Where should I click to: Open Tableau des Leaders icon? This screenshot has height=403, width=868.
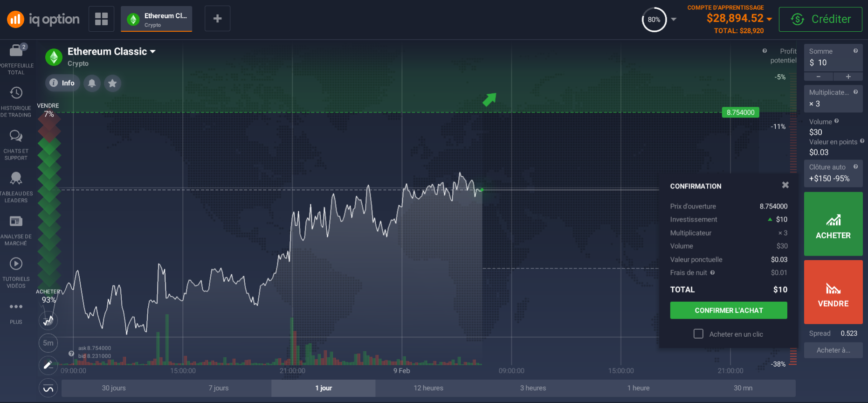click(16, 178)
